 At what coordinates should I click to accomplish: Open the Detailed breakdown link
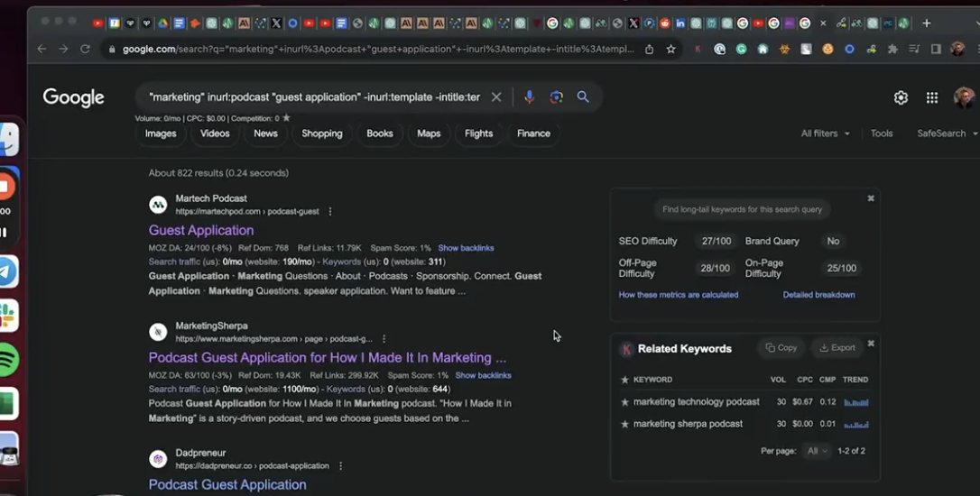(x=818, y=295)
